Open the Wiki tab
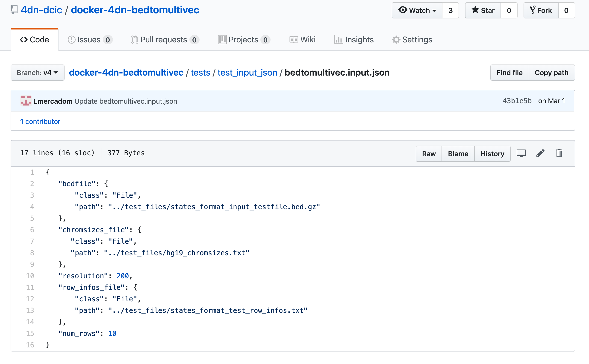The width and height of the screenshot is (589, 364). pos(302,39)
